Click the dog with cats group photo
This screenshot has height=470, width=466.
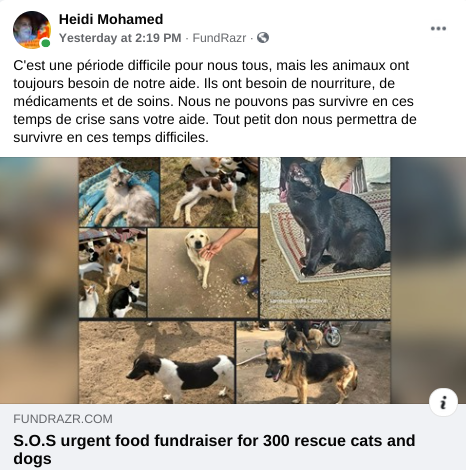click(113, 273)
